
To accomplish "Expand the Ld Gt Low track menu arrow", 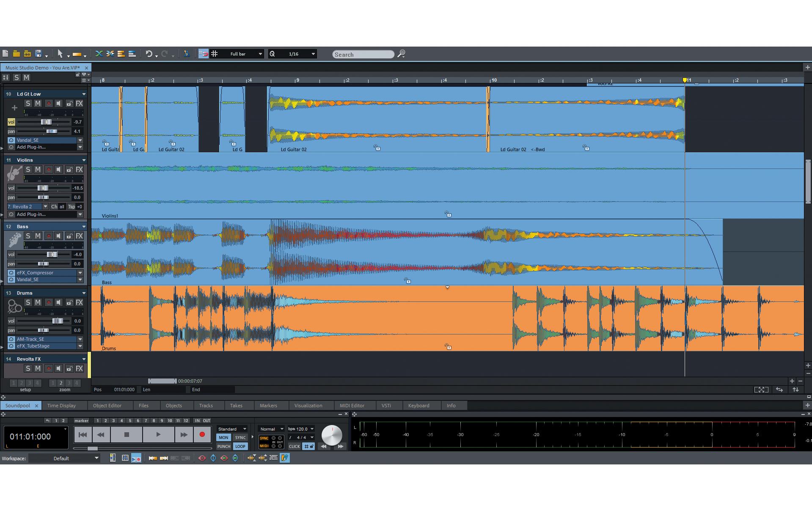I will 84,94.
